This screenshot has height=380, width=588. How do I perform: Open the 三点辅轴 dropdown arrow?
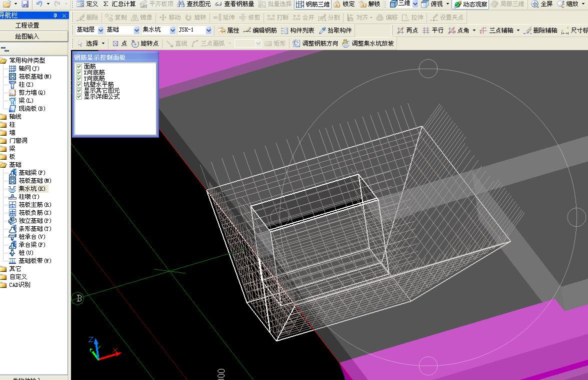click(518, 31)
